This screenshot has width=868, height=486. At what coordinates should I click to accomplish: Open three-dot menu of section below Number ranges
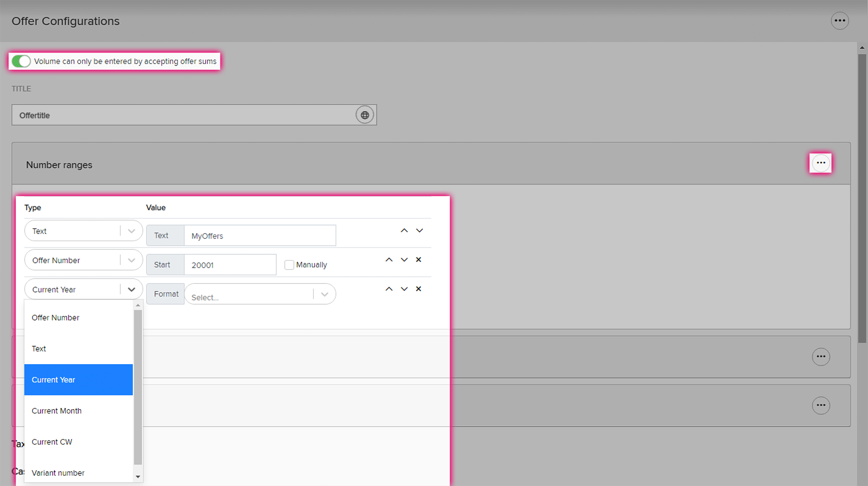pos(821,357)
